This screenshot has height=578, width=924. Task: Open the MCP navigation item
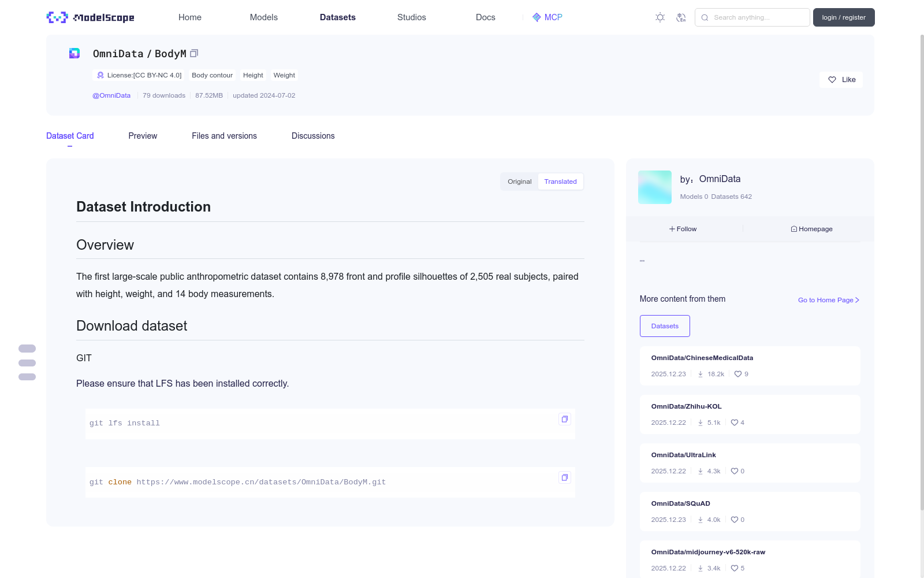(x=547, y=17)
